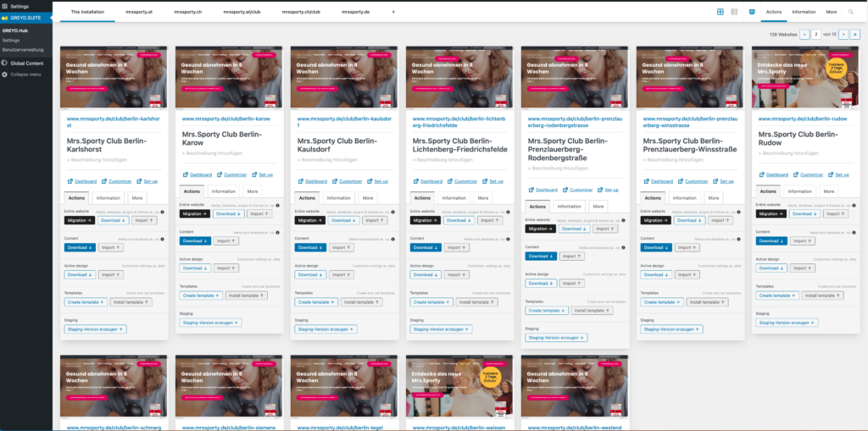Collapse the sidebar menu
Viewport: 868px width, 431px height.
[26, 75]
